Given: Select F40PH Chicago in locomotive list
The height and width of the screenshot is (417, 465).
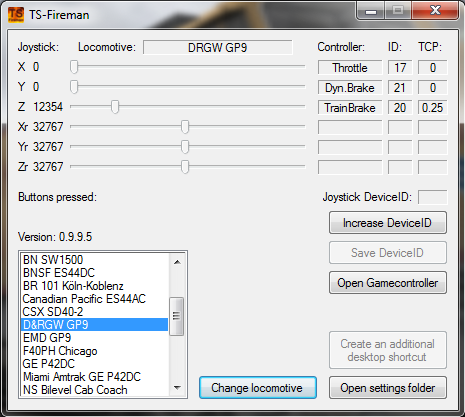Looking at the screenshot, I should pos(95,351).
